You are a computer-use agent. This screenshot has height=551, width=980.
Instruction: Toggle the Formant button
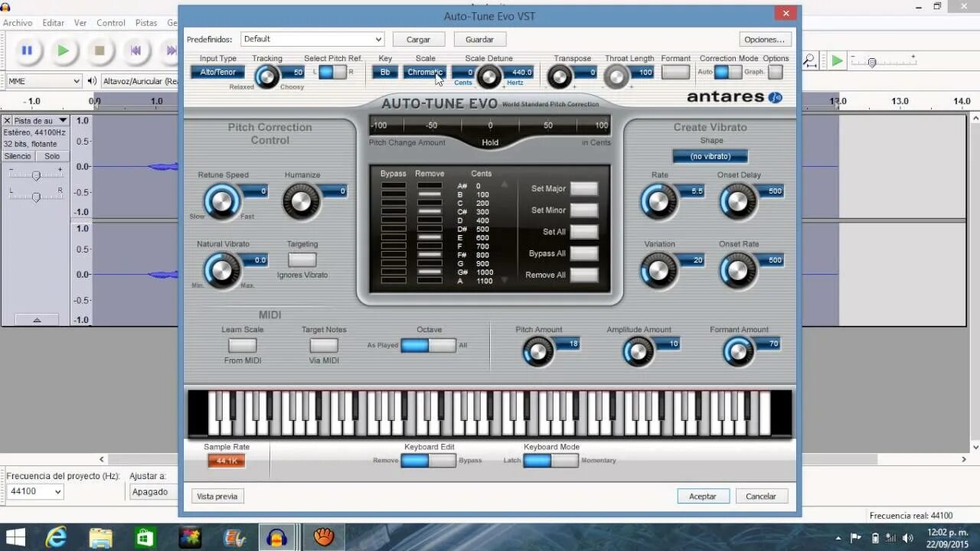point(675,72)
